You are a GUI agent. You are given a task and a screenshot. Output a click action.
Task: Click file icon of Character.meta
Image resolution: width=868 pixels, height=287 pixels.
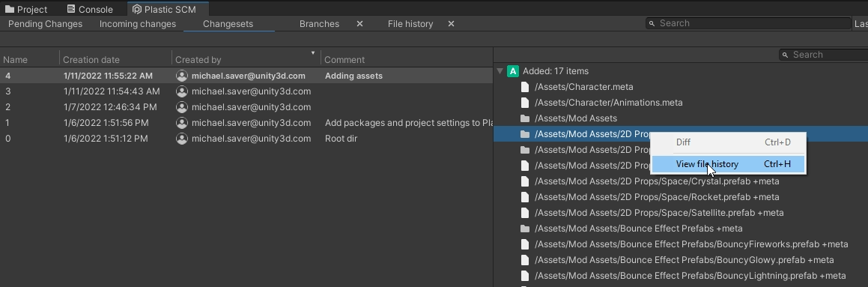[x=525, y=87]
